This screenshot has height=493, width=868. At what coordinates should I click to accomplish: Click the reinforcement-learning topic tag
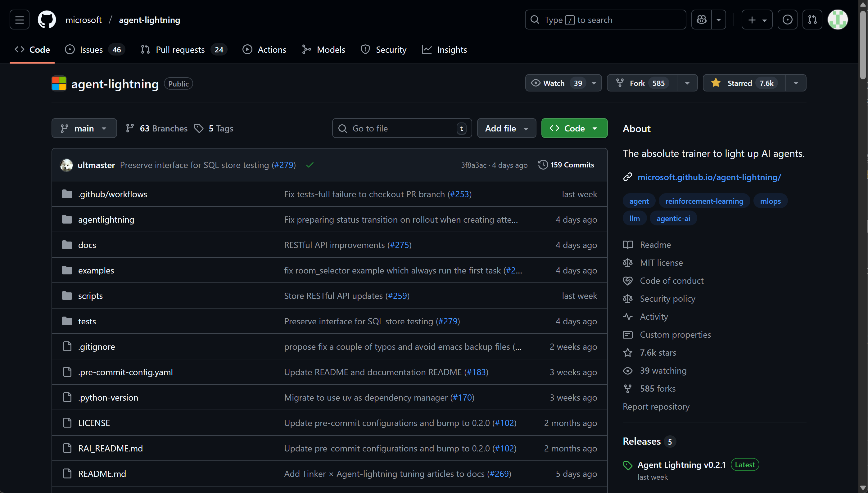click(704, 201)
